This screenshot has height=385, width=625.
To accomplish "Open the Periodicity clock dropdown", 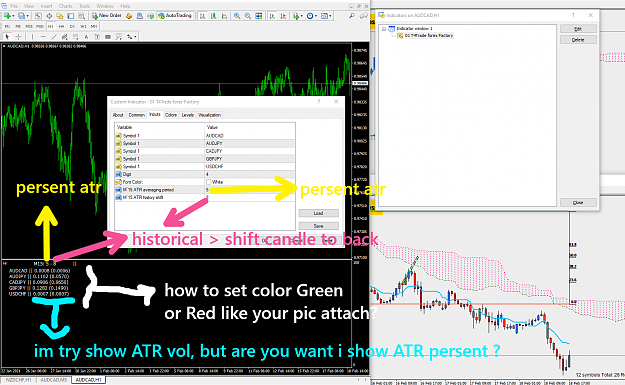I will (312, 16).
